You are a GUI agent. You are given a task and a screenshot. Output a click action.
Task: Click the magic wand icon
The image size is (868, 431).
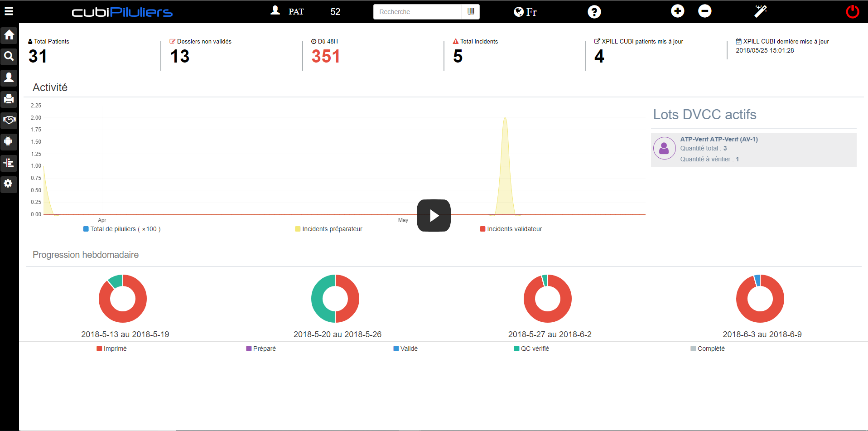[x=761, y=11]
